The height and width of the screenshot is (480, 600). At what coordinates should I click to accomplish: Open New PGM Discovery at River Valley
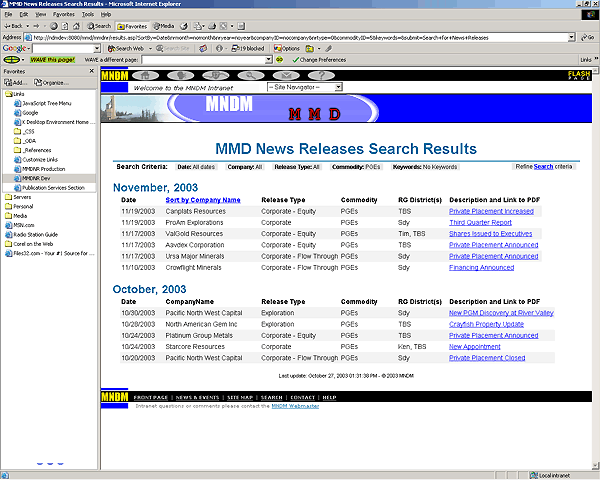point(501,313)
